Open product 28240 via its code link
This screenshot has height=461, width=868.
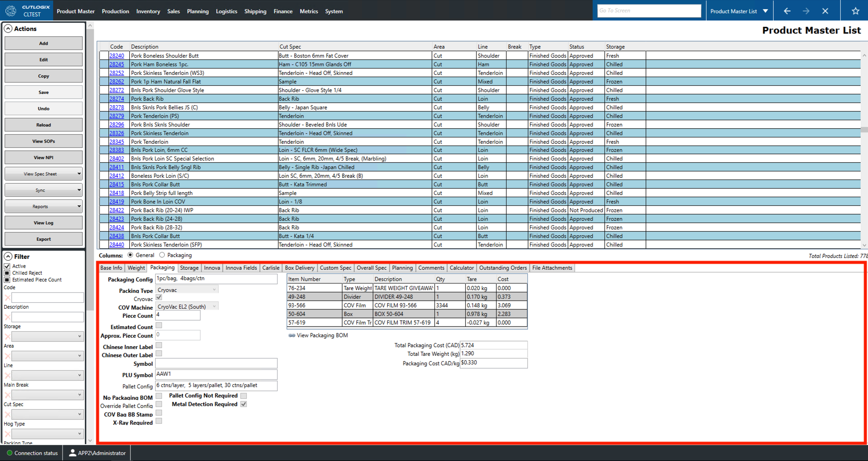coord(116,55)
